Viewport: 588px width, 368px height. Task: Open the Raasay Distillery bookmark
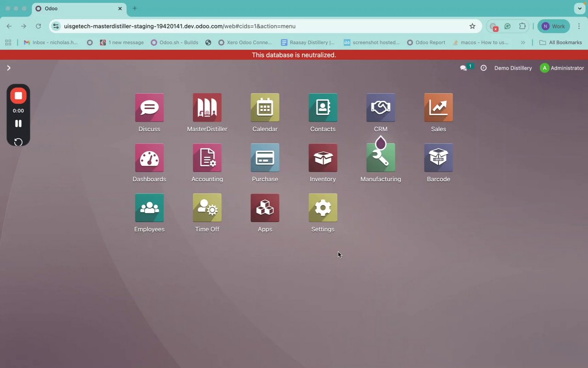308,42
